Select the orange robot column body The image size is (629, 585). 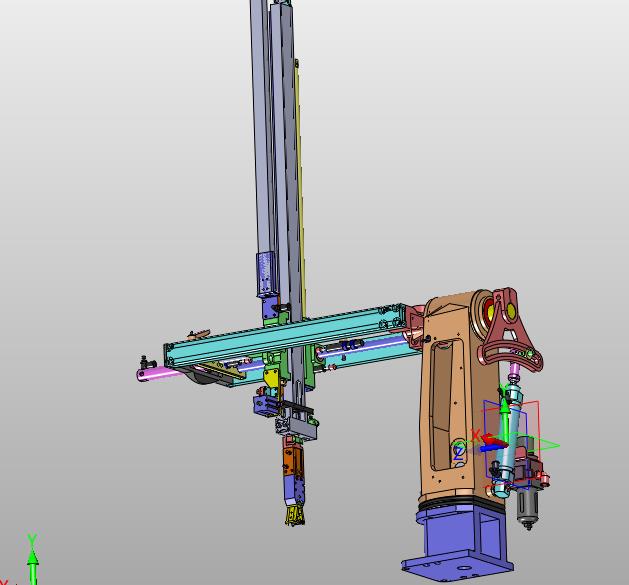461,397
